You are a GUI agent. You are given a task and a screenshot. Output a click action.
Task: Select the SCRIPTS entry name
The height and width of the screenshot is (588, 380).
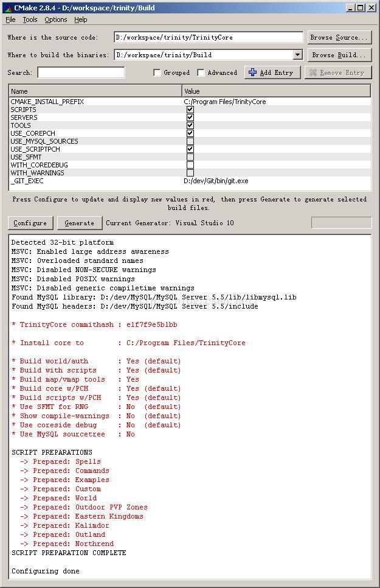click(x=24, y=110)
